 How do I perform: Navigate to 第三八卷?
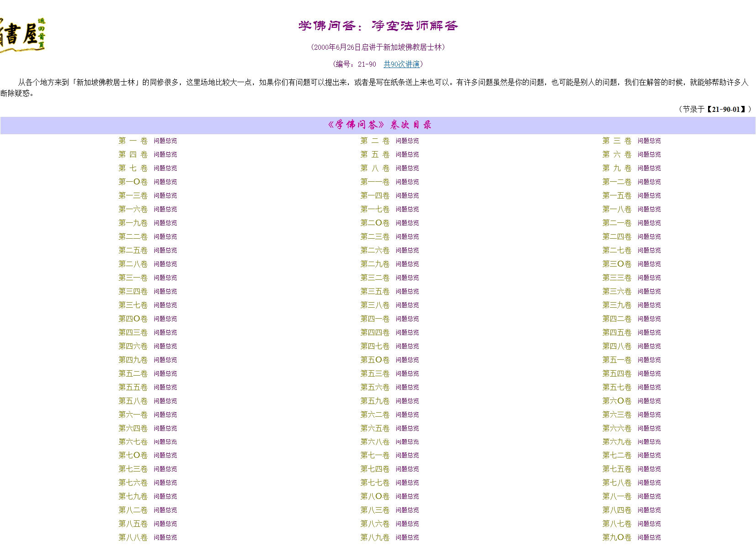pos(375,305)
